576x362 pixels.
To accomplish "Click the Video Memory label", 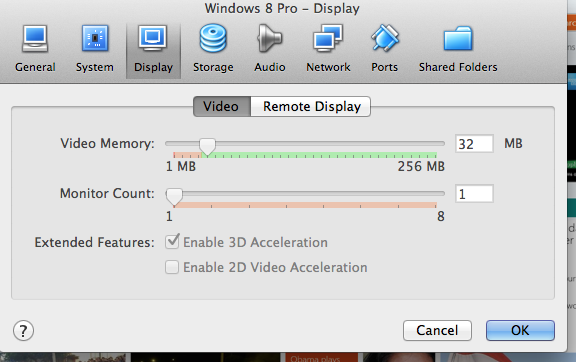I will (107, 144).
